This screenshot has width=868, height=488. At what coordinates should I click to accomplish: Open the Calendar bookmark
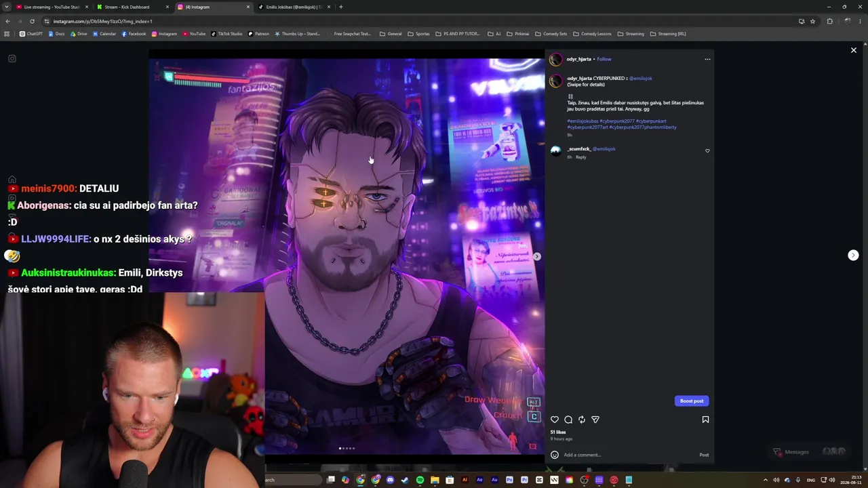pyautogui.click(x=104, y=34)
